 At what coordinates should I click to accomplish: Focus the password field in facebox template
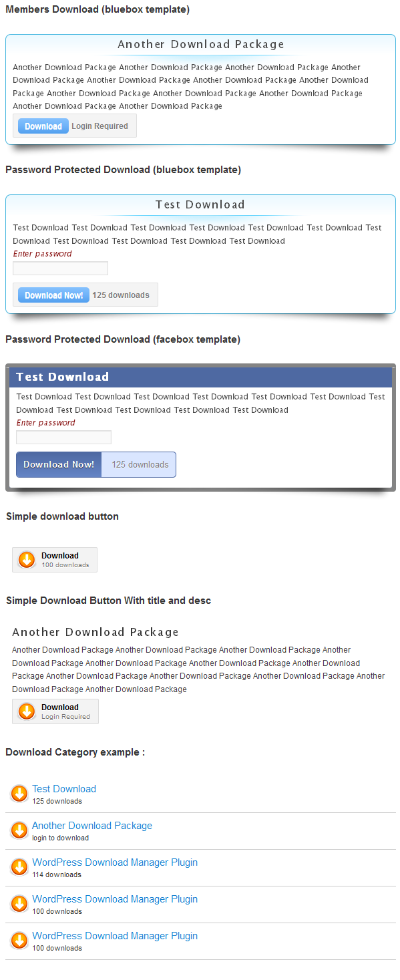(63, 437)
